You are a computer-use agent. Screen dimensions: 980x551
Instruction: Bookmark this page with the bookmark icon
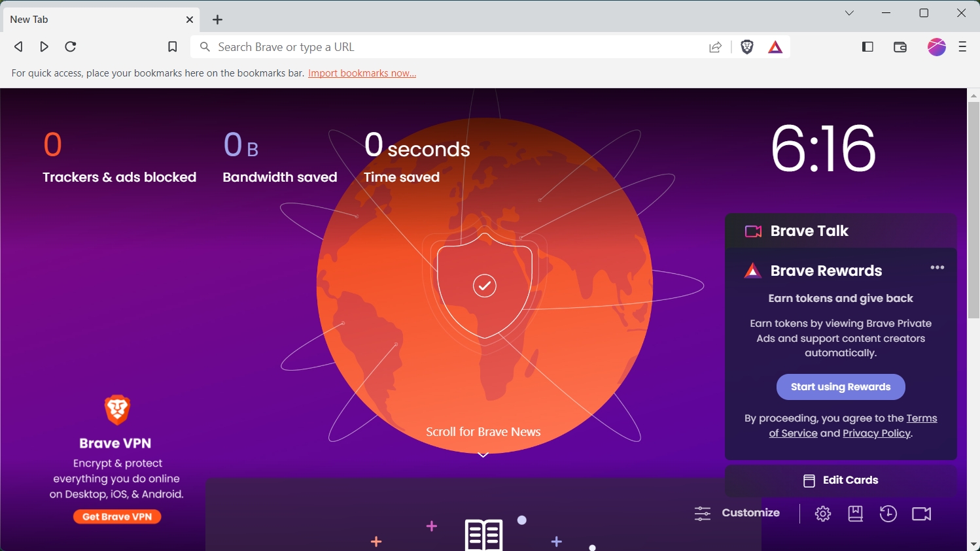(173, 46)
